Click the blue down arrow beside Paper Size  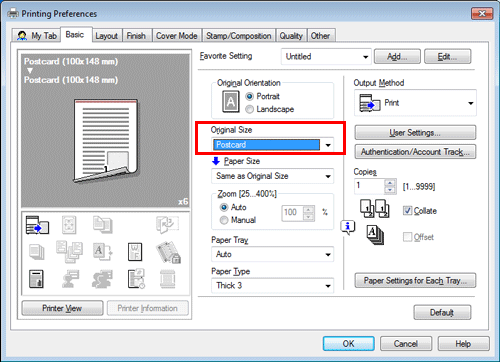coord(216,161)
